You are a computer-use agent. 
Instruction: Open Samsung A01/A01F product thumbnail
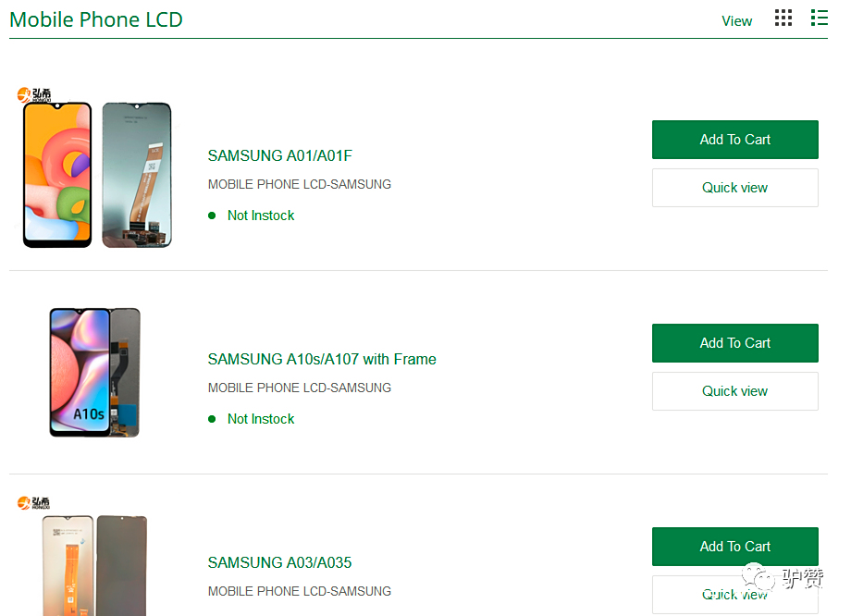(97, 175)
